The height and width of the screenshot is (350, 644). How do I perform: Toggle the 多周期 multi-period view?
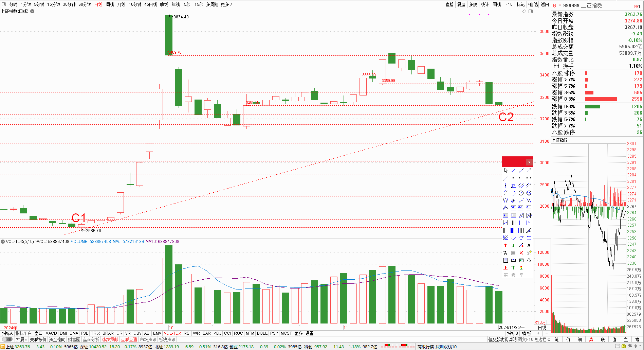coord(212,4)
